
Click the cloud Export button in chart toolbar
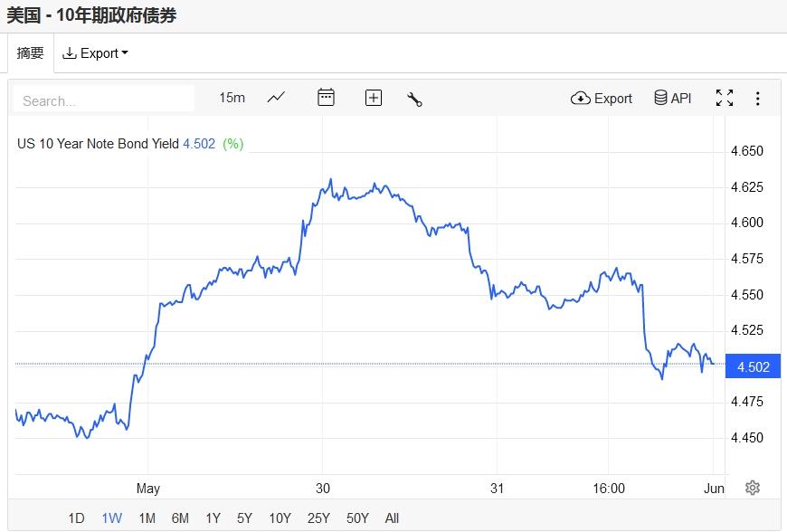click(x=602, y=98)
